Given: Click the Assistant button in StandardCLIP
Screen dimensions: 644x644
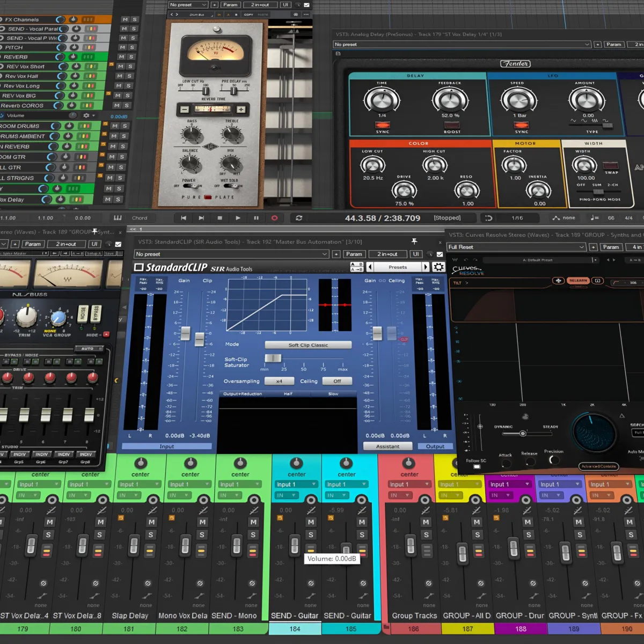Looking at the screenshot, I should (x=387, y=447).
